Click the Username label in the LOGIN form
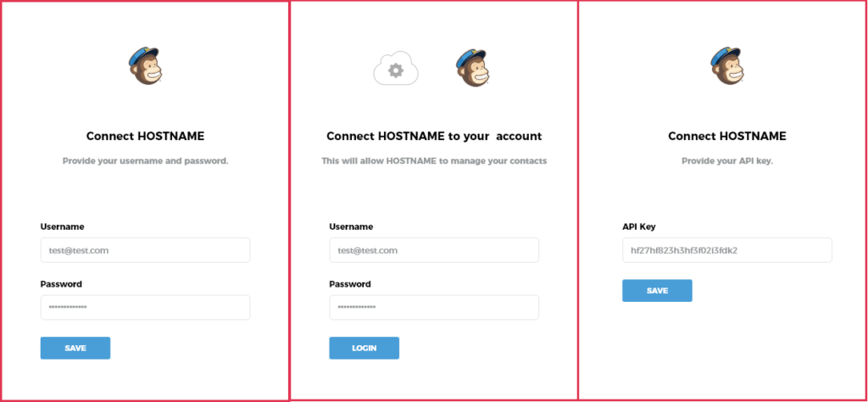 pos(351,226)
